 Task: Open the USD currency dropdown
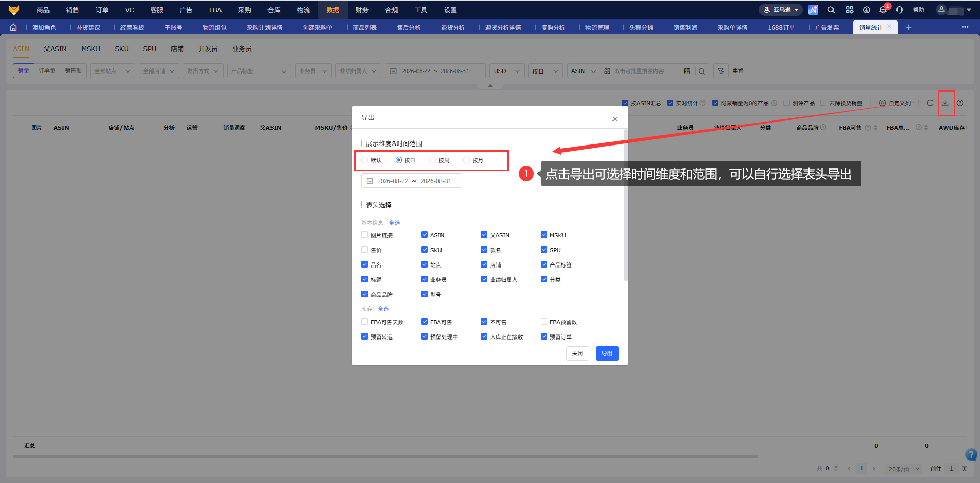(x=507, y=71)
